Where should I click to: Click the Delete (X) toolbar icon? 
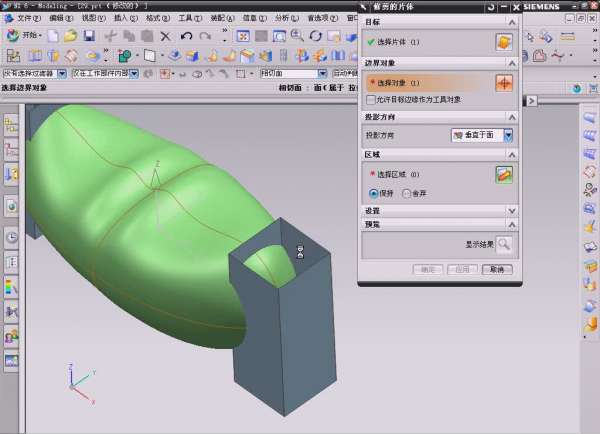coord(166,36)
